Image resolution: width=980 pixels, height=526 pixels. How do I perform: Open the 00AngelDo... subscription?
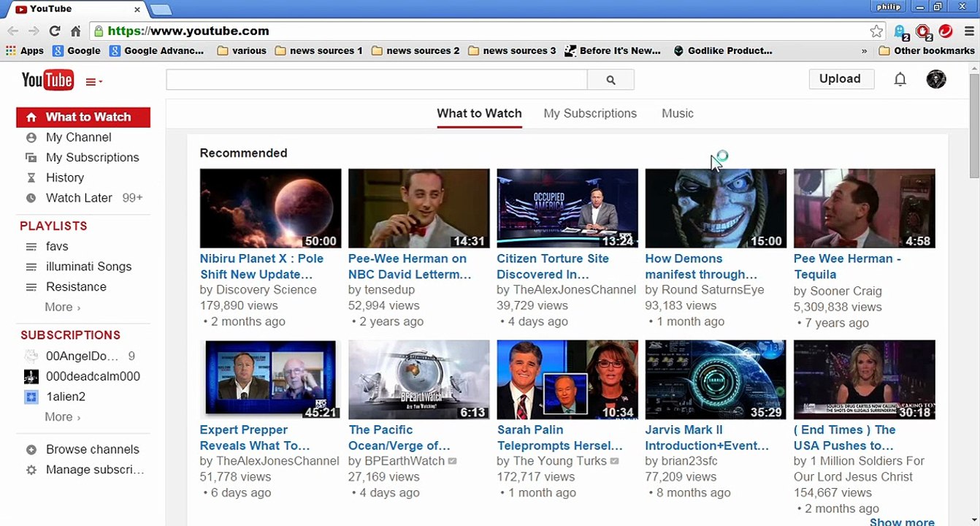click(83, 357)
